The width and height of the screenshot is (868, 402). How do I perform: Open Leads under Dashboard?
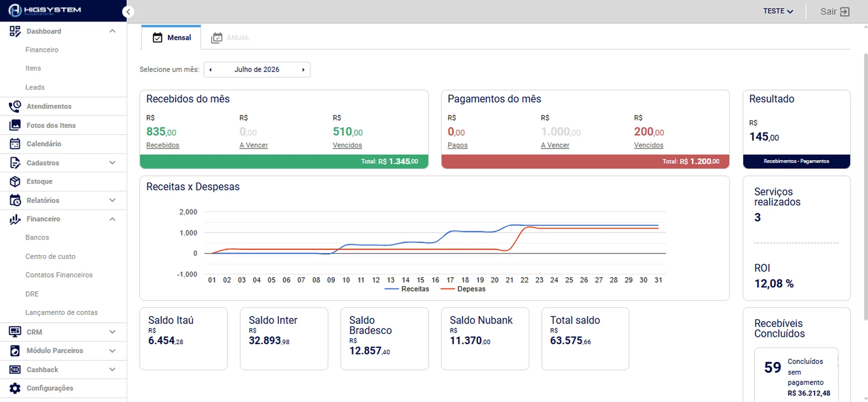click(x=35, y=88)
